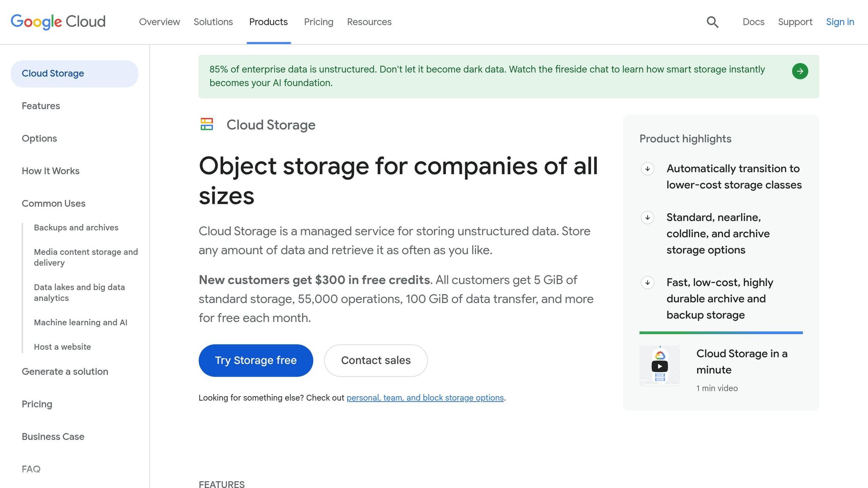The width and height of the screenshot is (868, 488).
Task: Click the Cloud Storage in a minute title
Action: pos(742,362)
